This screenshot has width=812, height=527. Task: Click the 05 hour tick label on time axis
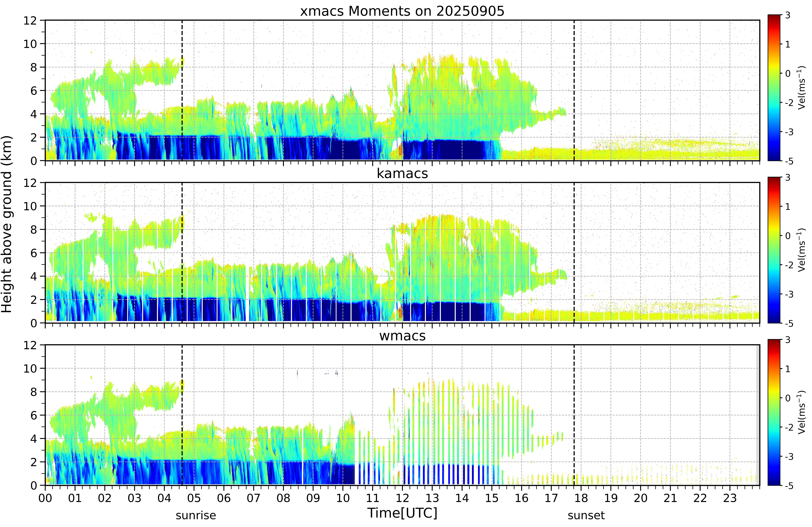pyautogui.click(x=194, y=498)
